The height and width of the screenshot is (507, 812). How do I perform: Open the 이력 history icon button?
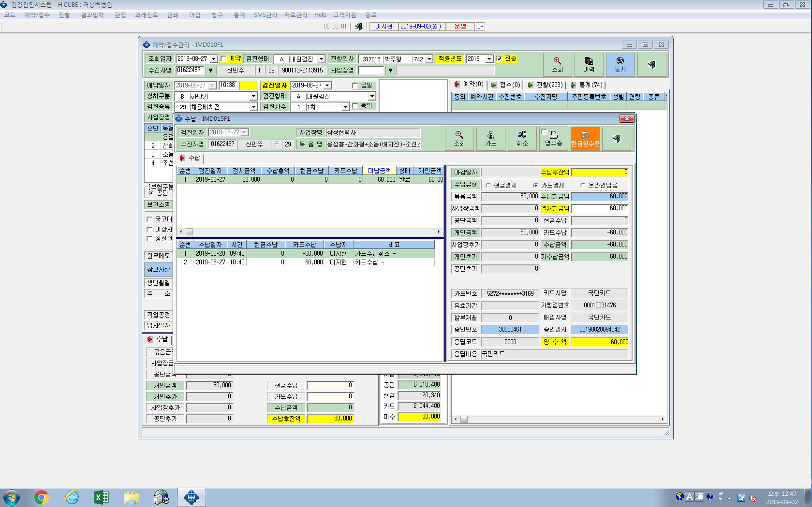pyautogui.click(x=589, y=65)
